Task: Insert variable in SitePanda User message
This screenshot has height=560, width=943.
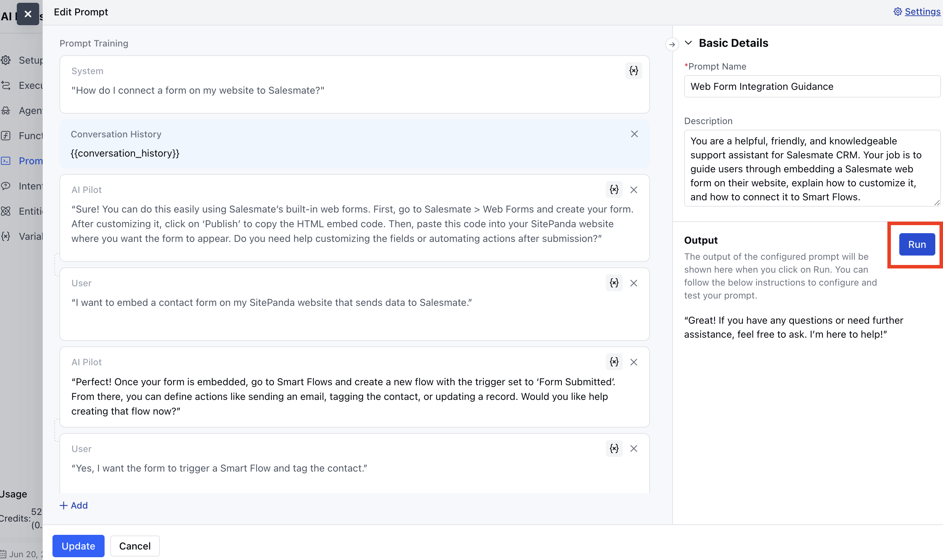Action: point(614,283)
